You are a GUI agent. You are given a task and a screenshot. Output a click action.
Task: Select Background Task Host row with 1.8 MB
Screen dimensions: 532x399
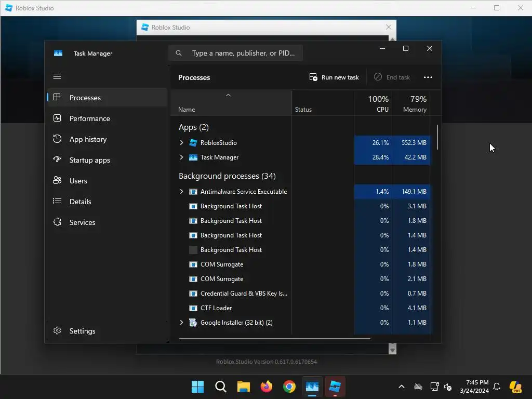tap(300, 220)
